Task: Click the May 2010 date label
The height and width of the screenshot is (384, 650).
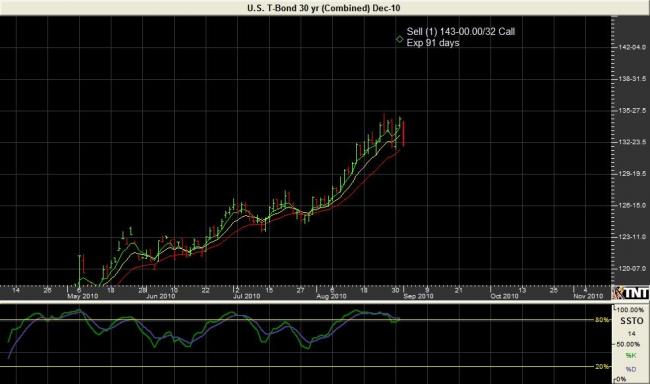Action: (x=82, y=296)
